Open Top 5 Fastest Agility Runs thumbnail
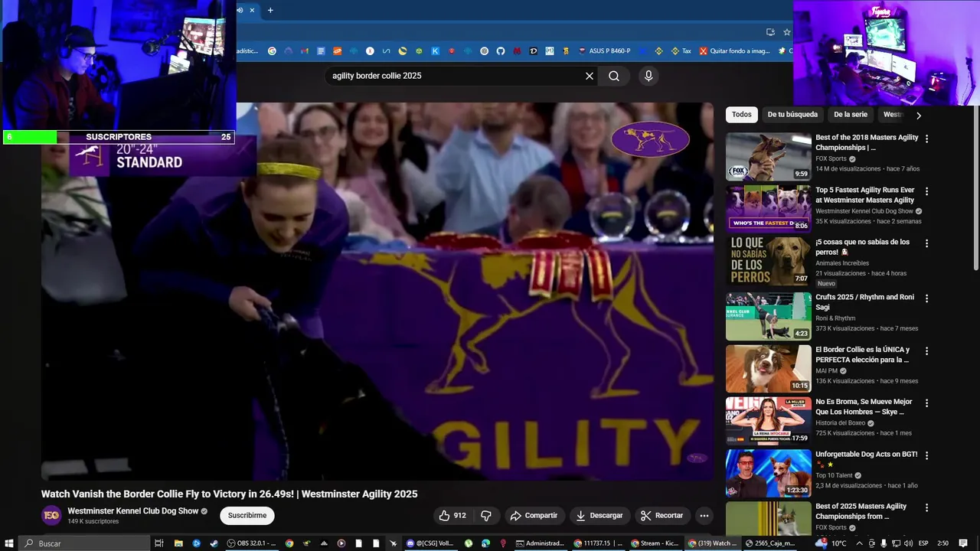Screen dimensions: 980x551 point(769,209)
